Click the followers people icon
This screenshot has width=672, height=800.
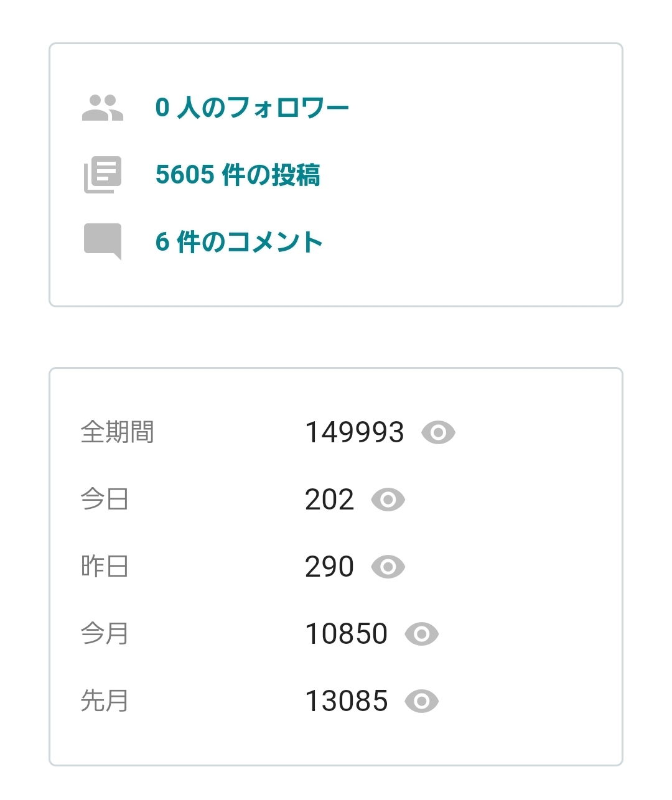tap(103, 108)
